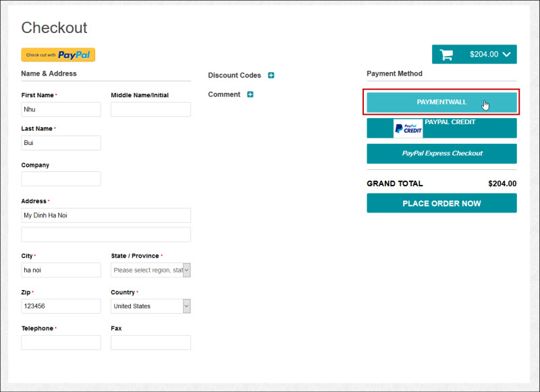The image size is (540, 392).
Task: Click the $204.00 cart total amount
Action: pos(484,55)
